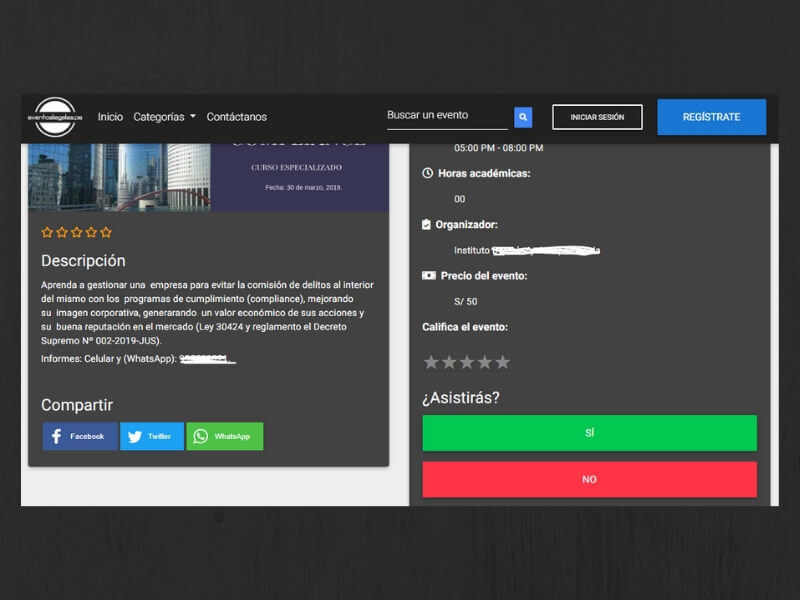Share event on Twitter

tap(151, 436)
